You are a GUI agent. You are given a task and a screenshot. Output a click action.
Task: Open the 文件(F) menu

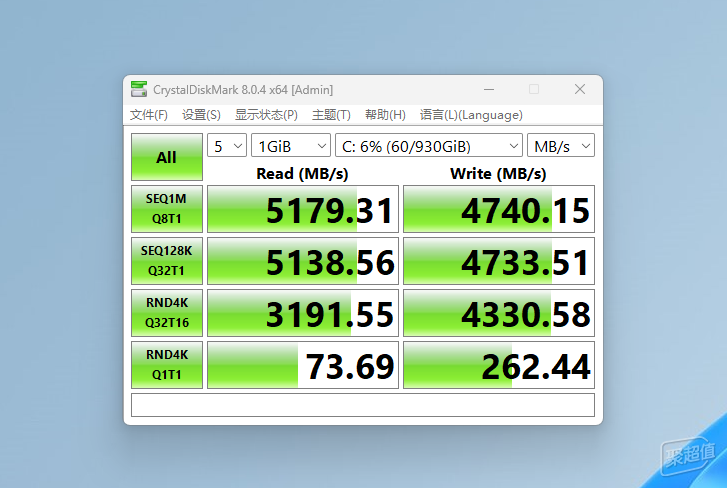(148, 114)
